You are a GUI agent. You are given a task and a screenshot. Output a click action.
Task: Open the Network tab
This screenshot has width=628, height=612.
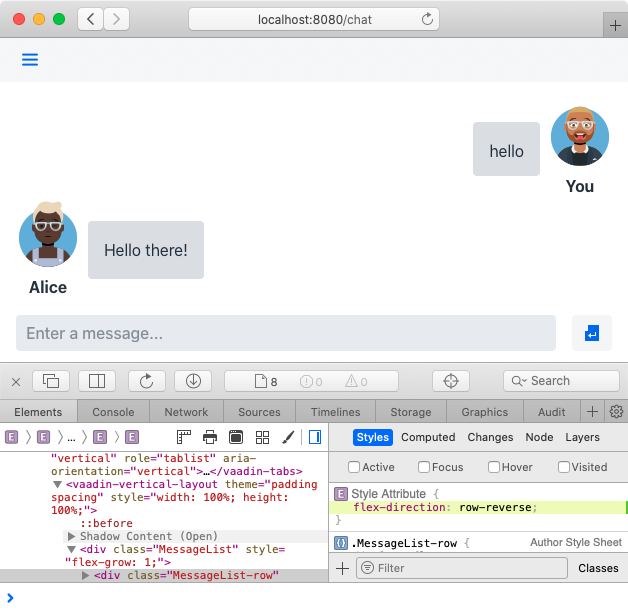pyautogui.click(x=186, y=412)
